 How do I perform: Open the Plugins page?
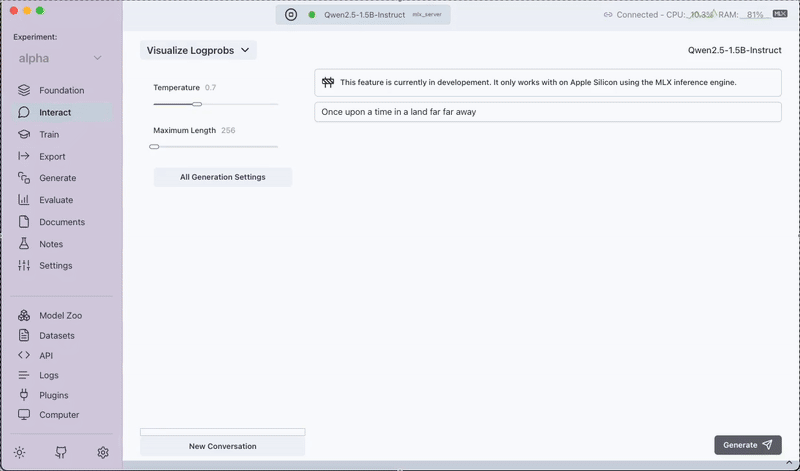click(x=54, y=395)
